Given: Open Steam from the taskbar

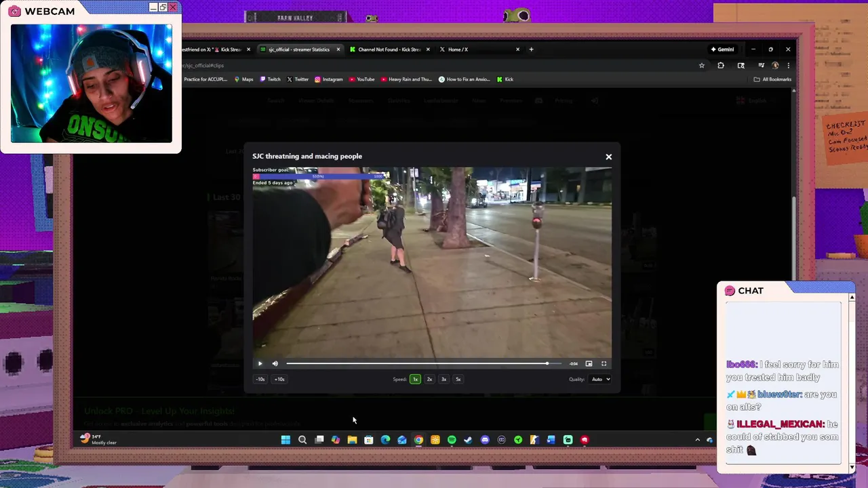Looking at the screenshot, I should pos(468,440).
